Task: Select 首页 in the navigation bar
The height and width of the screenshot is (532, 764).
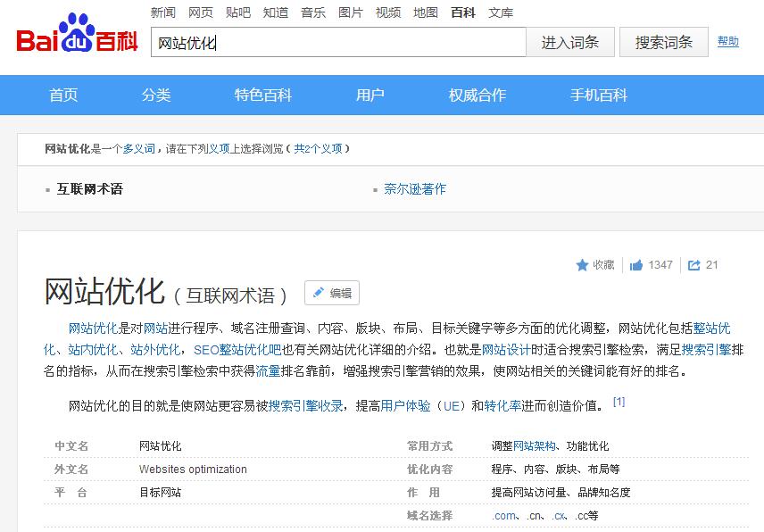Action: (x=63, y=96)
